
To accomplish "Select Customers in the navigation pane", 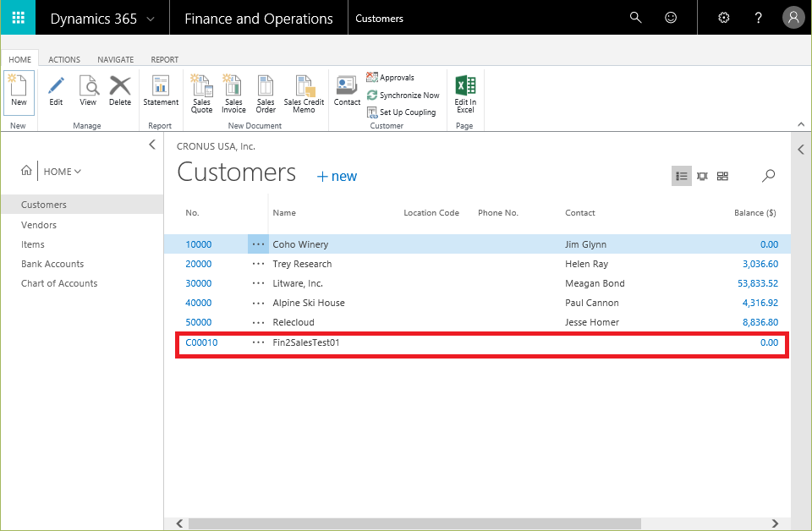I will tap(82, 205).
